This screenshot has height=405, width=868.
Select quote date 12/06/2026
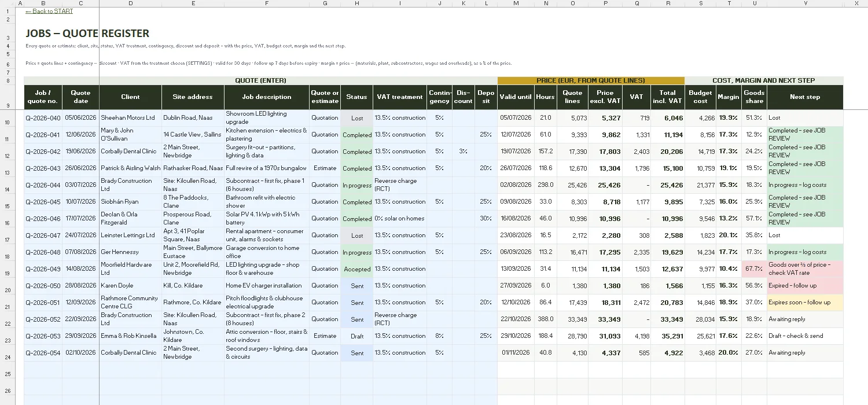pyautogui.click(x=81, y=135)
